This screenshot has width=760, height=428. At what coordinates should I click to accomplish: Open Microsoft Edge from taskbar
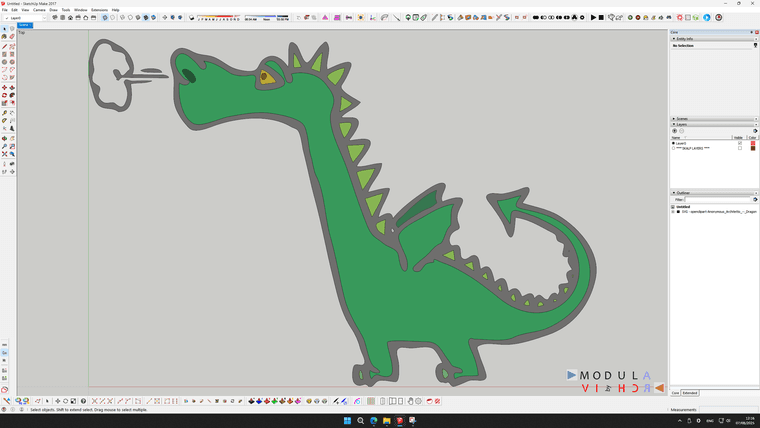coord(374,421)
